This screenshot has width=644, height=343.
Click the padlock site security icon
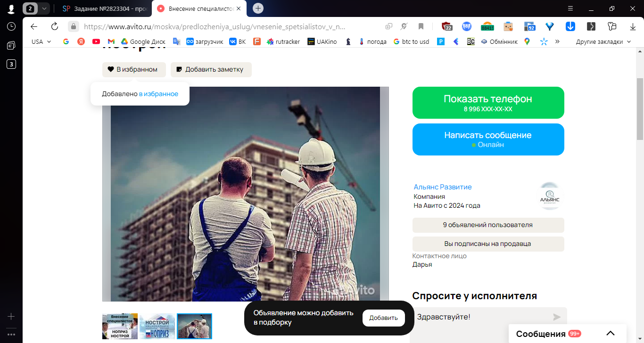tap(73, 26)
